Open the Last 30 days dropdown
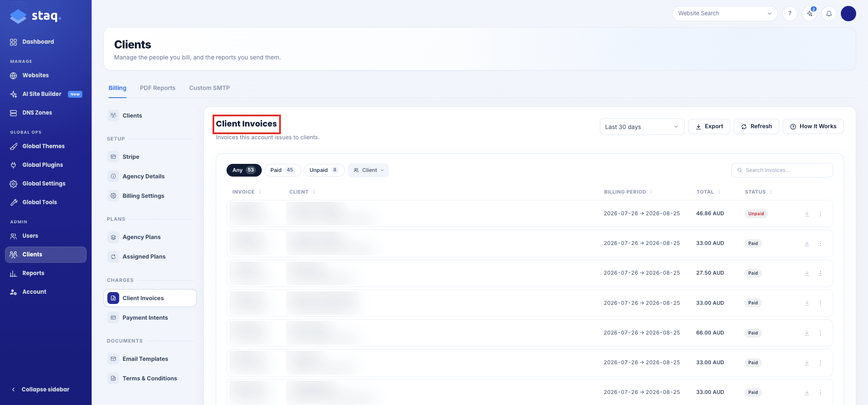The width and height of the screenshot is (868, 405). point(642,127)
